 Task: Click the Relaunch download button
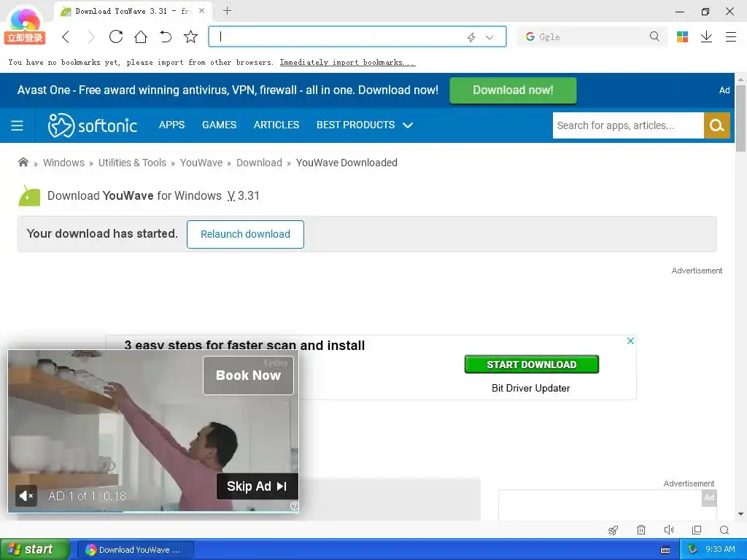tap(245, 234)
